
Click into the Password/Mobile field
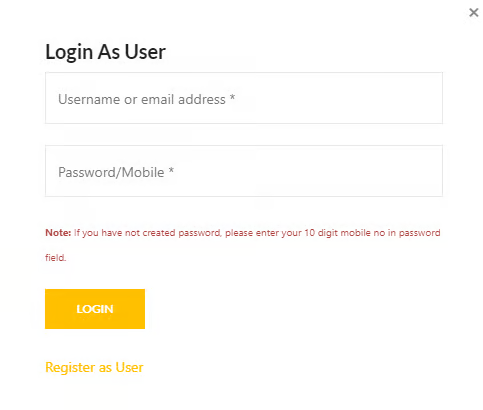pyautogui.click(x=244, y=171)
